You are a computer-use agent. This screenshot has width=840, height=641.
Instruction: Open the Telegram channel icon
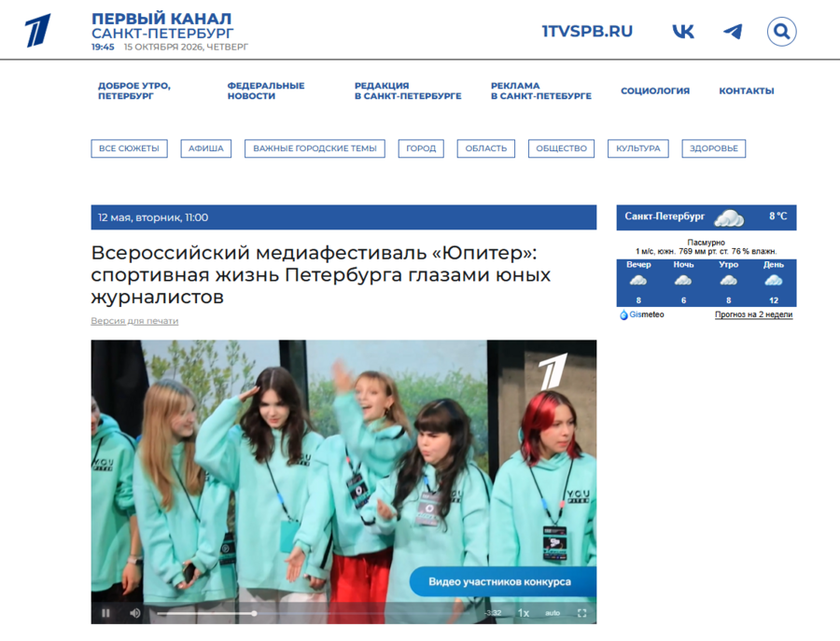[733, 32]
